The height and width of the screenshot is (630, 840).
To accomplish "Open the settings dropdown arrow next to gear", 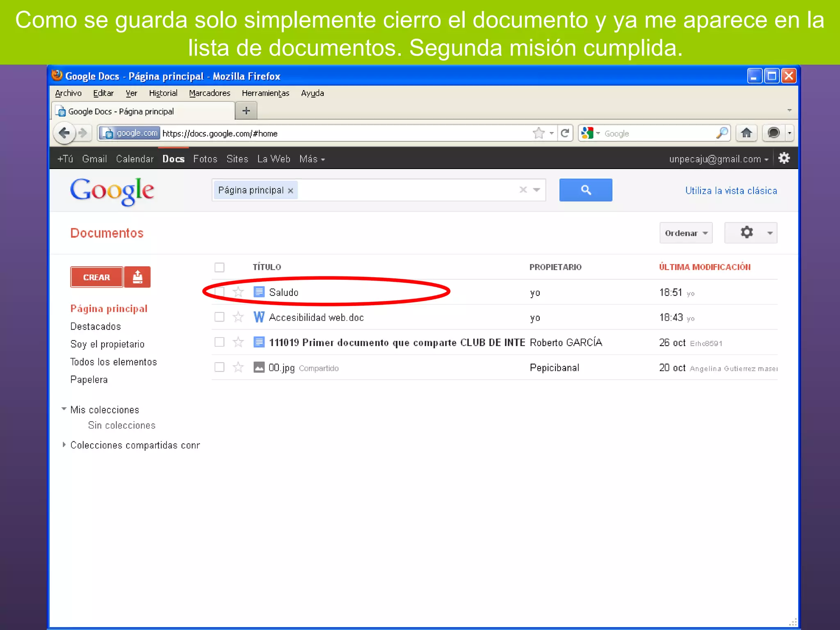I will coord(770,233).
